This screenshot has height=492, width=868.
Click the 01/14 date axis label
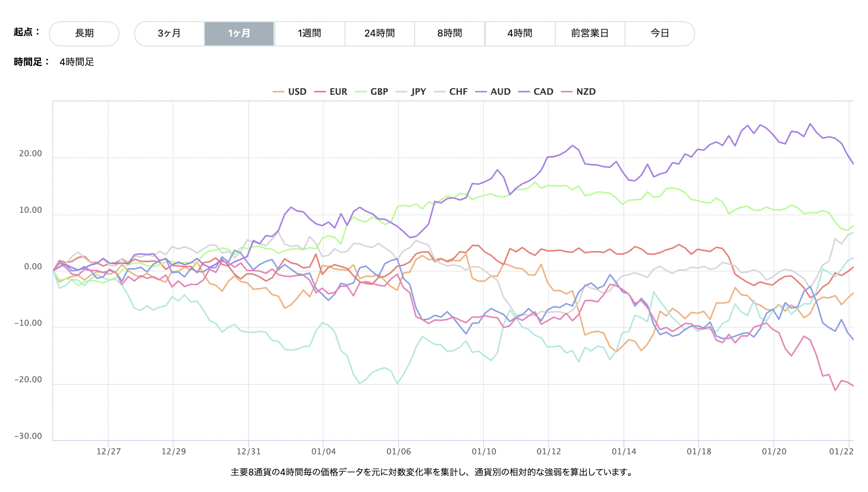point(624,452)
